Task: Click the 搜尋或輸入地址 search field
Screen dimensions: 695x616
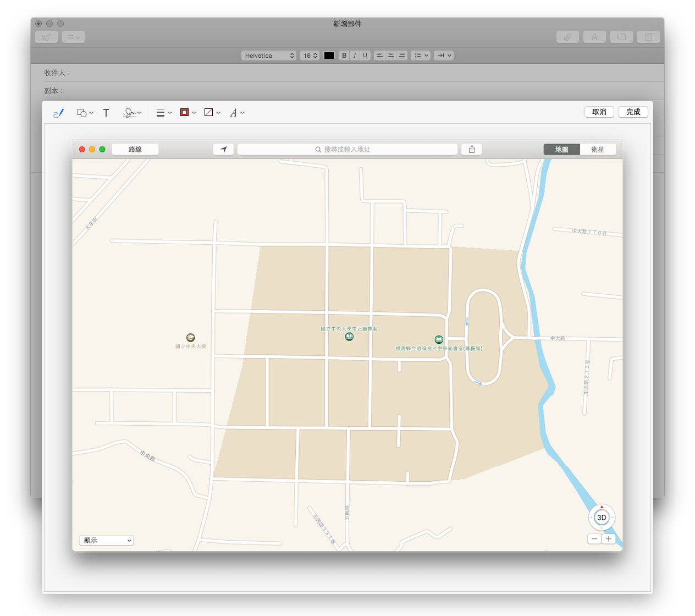Action: [x=347, y=149]
